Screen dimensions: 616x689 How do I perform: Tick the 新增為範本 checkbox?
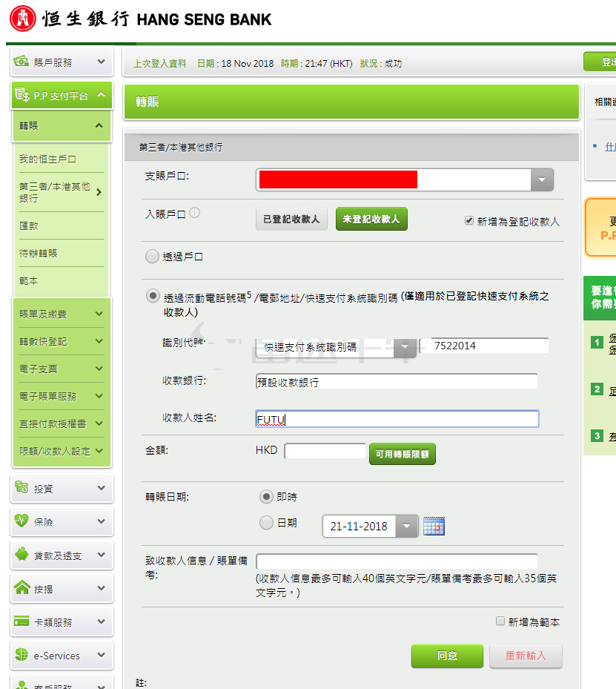click(500, 621)
